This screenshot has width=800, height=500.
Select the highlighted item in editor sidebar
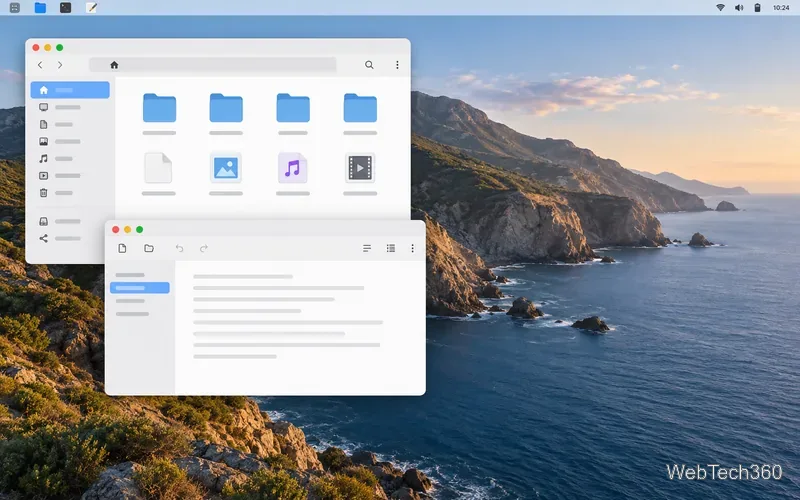[x=140, y=288]
